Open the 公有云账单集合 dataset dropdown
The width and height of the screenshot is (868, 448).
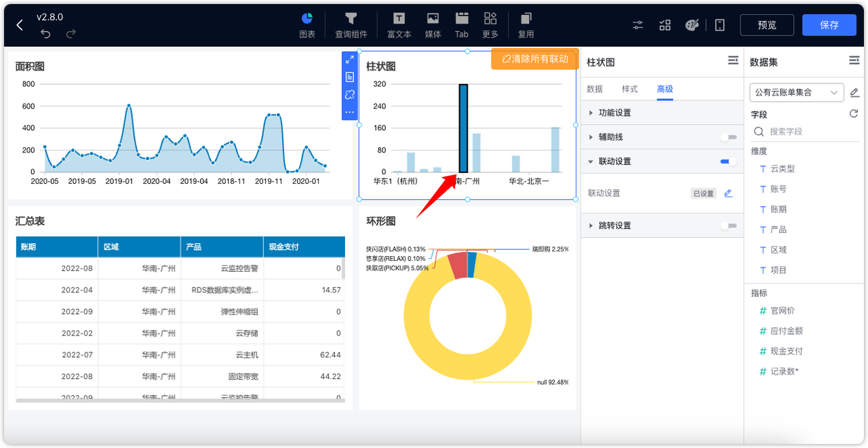[x=796, y=92]
